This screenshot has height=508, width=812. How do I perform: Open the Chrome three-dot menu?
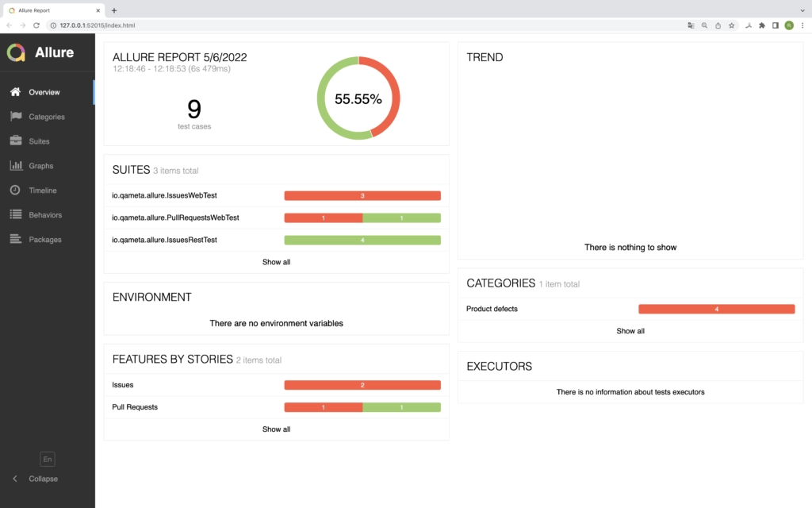803,25
